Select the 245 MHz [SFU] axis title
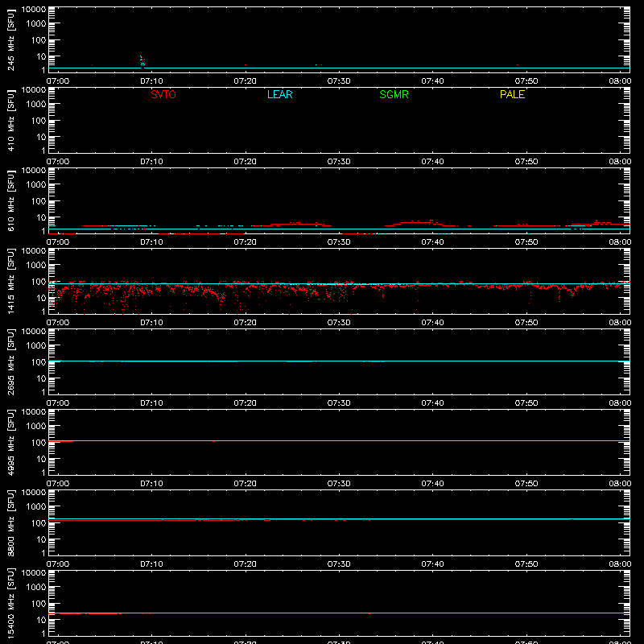 pyautogui.click(x=11, y=39)
